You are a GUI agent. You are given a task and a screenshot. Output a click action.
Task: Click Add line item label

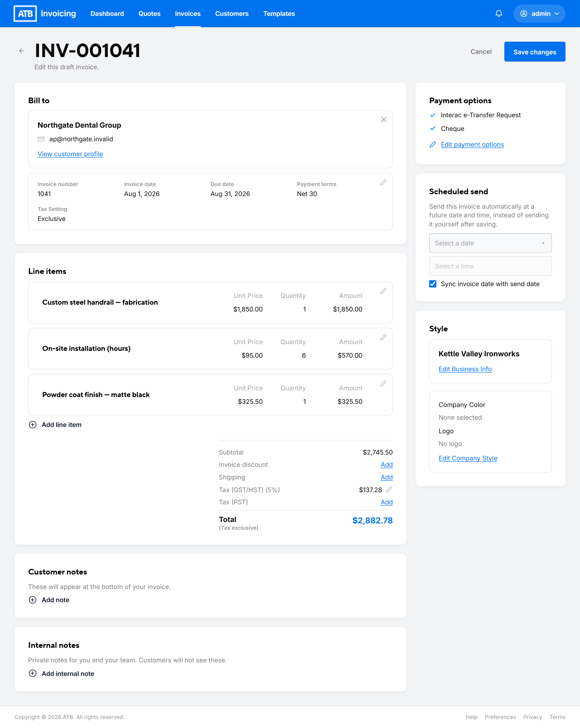click(x=62, y=425)
